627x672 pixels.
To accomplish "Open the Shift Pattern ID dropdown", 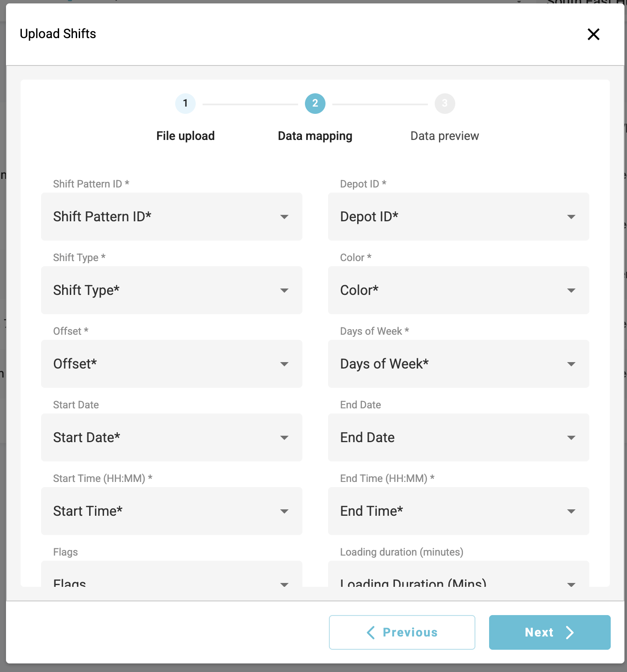I will click(171, 217).
